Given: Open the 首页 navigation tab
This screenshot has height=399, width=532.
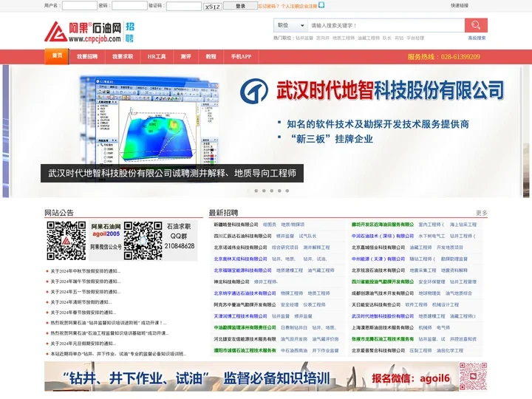Looking at the screenshot, I should click(57, 56).
